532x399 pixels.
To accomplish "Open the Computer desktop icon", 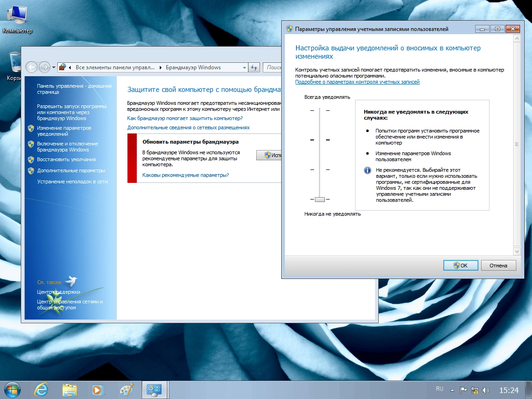I will (x=17, y=19).
